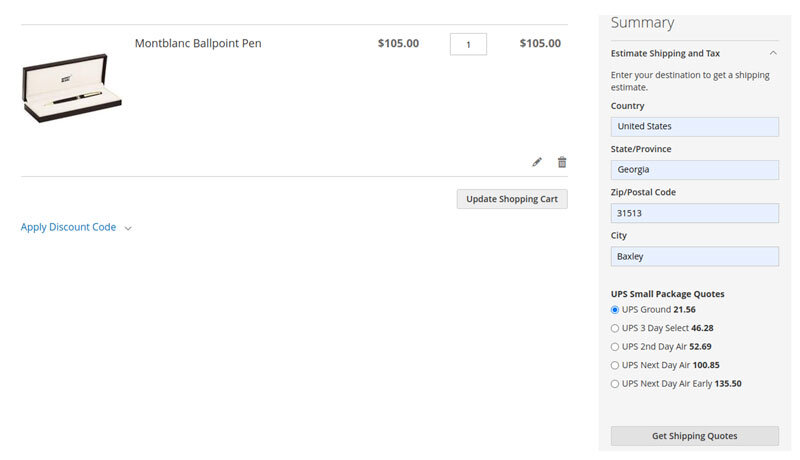Remove the item with trash icon
Screen dimensions: 800x460
[562, 162]
